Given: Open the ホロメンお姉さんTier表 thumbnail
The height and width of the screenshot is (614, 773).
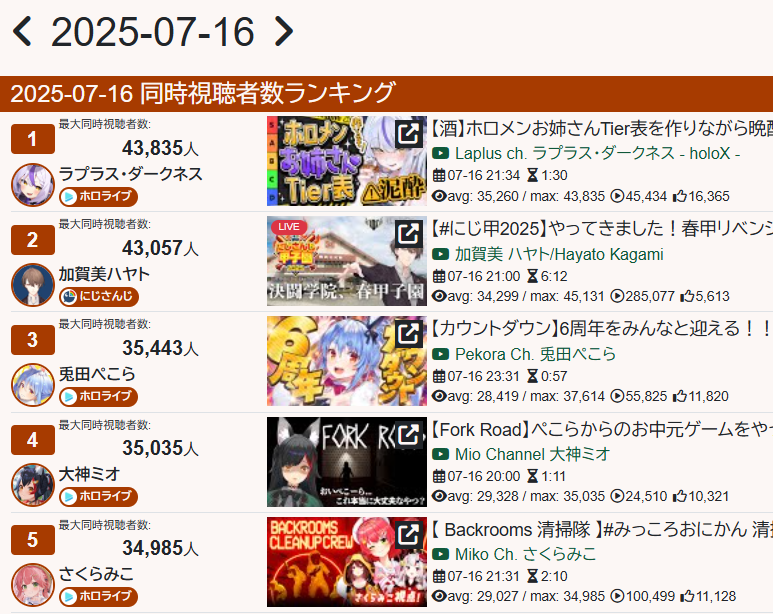Looking at the screenshot, I should (x=347, y=161).
